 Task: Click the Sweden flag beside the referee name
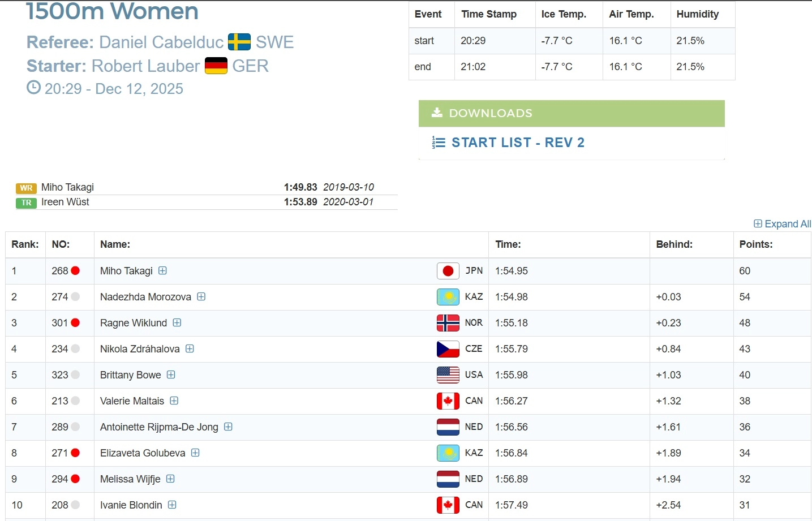(x=239, y=42)
